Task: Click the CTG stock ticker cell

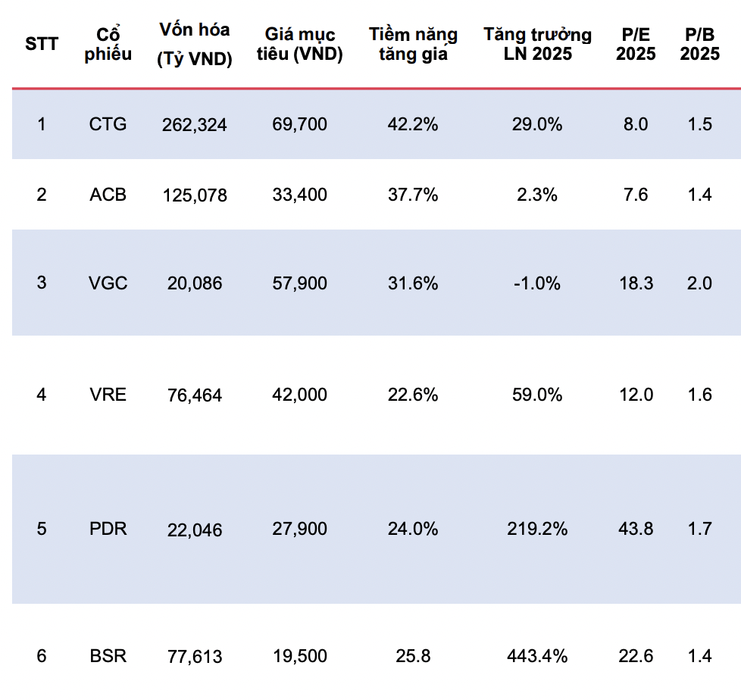Action: pos(108,124)
